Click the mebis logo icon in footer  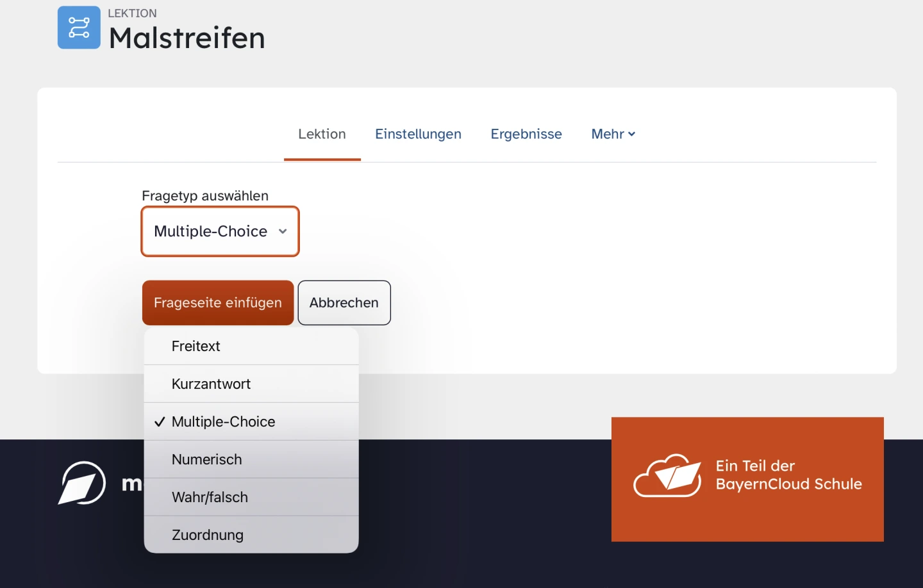(82, 483)
